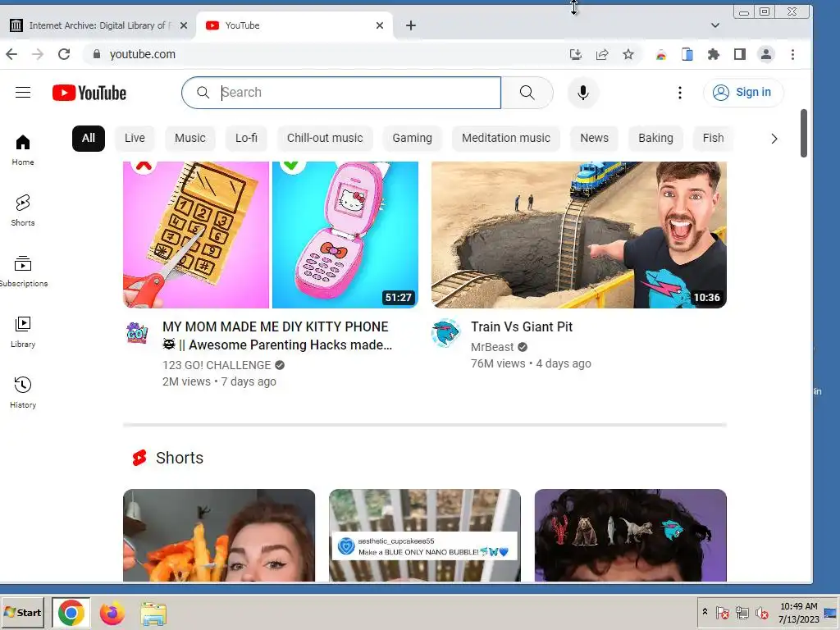Open the blue nano bubble Shorts thumbnail
The image size is (840, 630).
425,535
